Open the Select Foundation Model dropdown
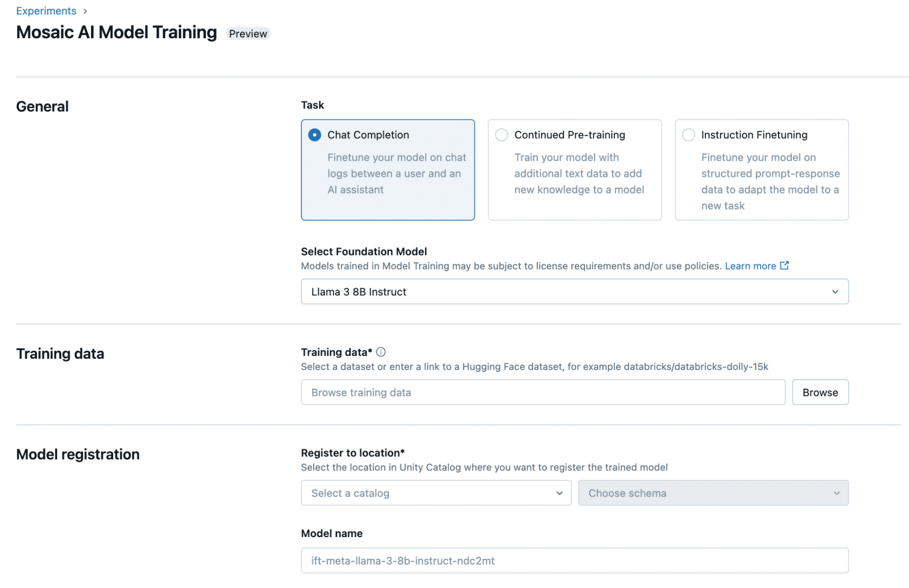 tap(574, 291)
